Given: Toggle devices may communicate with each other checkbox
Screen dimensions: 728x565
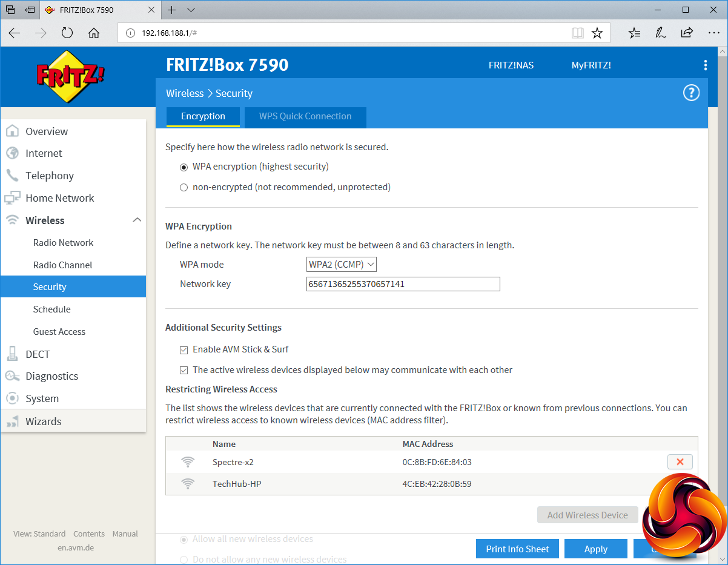Looking at the screenshot, I should click(184, 370).
